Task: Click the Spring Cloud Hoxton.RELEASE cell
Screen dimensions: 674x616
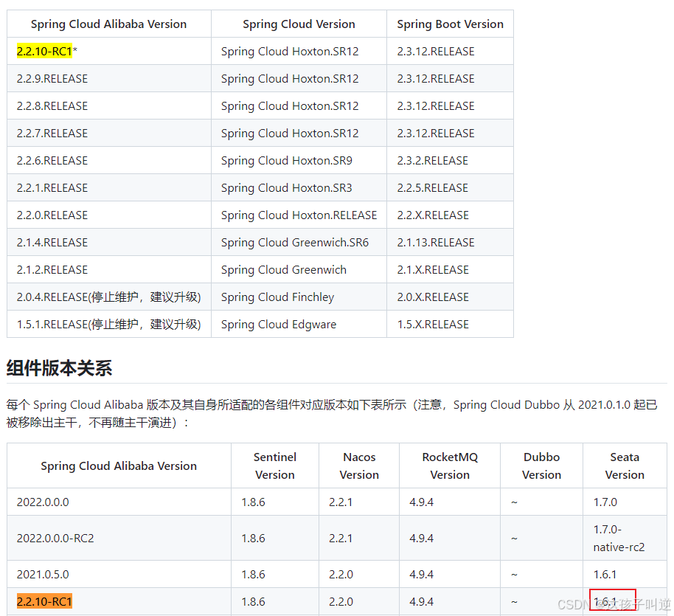Action: pos(299,215)
